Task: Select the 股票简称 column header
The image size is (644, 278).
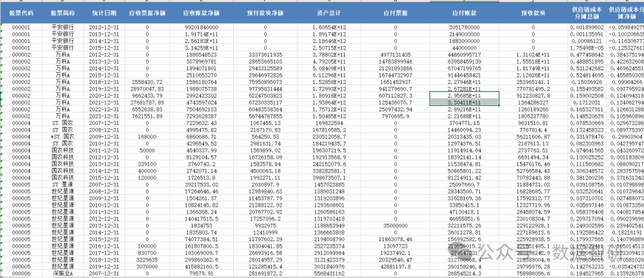Action: click(x=63, y=13)
